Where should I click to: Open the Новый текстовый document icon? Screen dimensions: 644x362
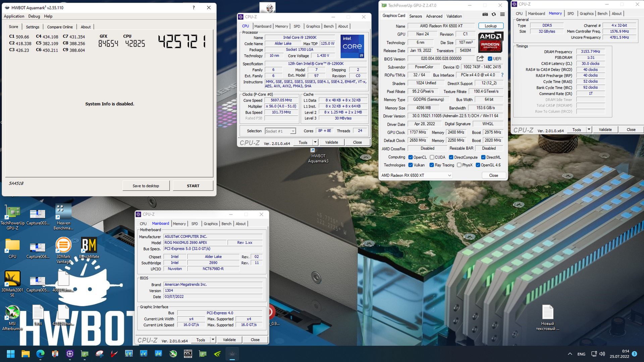[547, 317]
